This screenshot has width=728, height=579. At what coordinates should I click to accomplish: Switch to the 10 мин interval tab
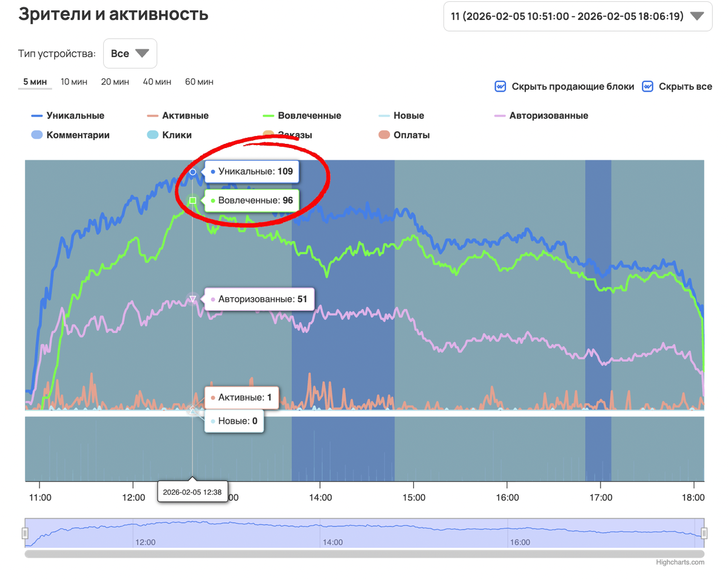pos(74,82)
